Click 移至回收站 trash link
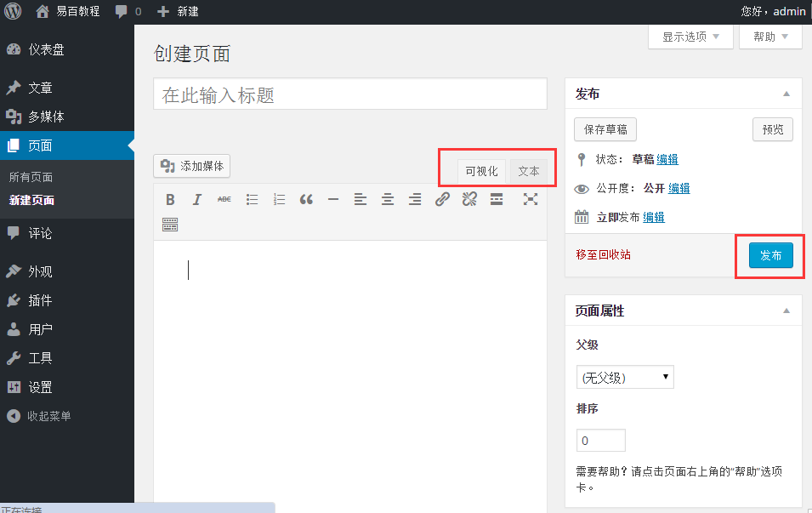Image resolution: width=812 pixels, height=513 pixels. [x=604, y=255]
